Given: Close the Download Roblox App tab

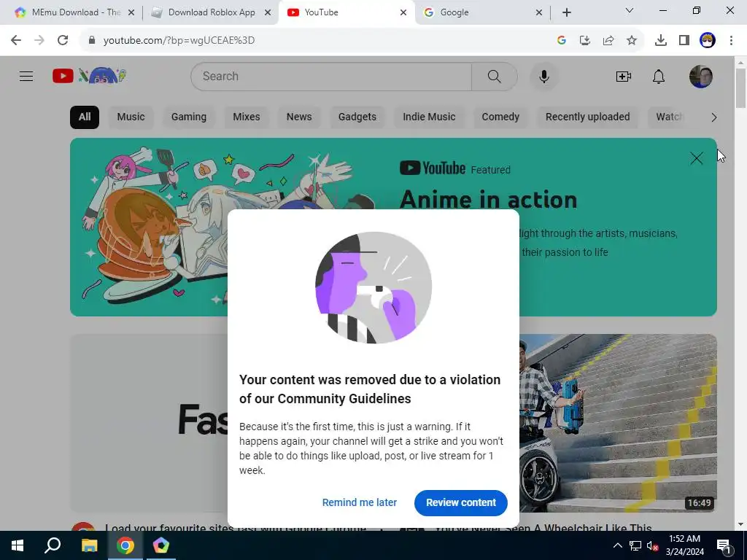Looking at the screenshot, I should pos(267,12).
